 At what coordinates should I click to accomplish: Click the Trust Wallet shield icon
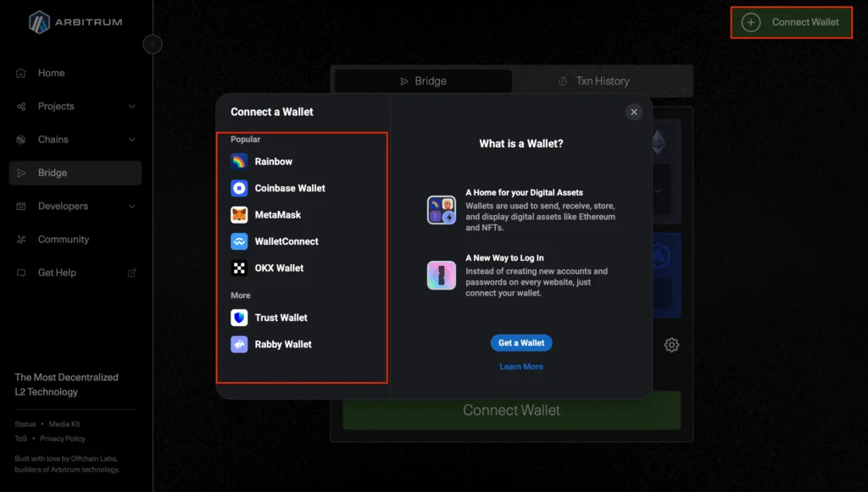tap(239, 318)
